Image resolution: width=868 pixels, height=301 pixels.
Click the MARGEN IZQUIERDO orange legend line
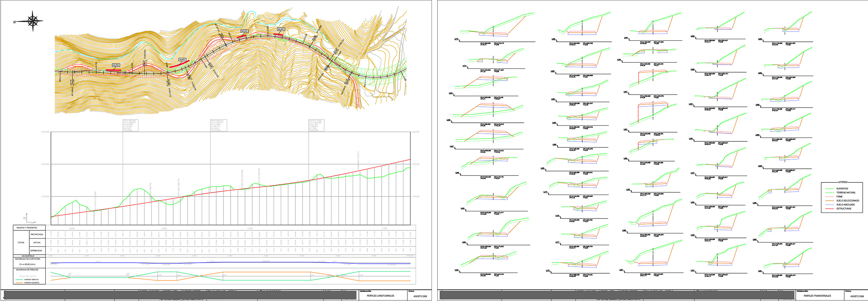19,283
